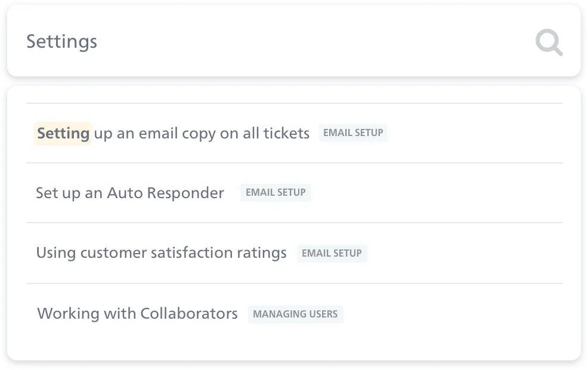The width and height of the screenshot is (588, 370).
Task: Click the EMAIL SETUP tag on the first result
Action: pyautogui.click(x=353, y=132)
